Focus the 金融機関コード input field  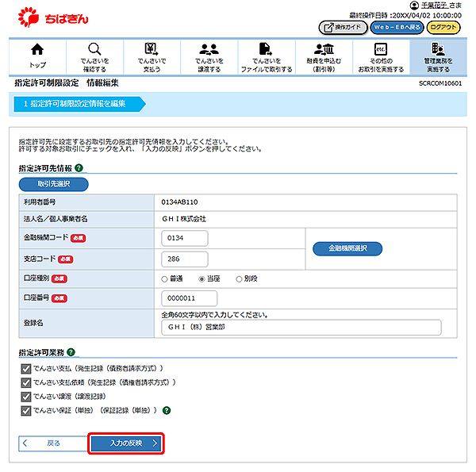pos(185,238)
